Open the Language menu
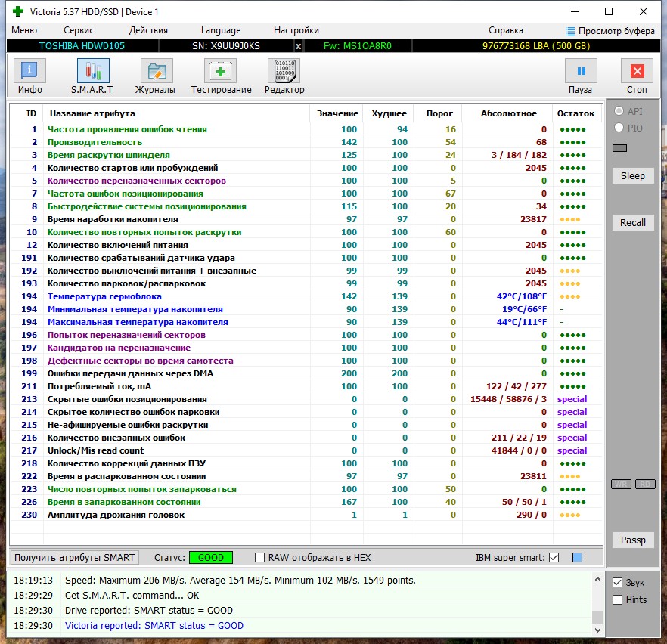The image size is (667, 644). click(x=221, y=30)
